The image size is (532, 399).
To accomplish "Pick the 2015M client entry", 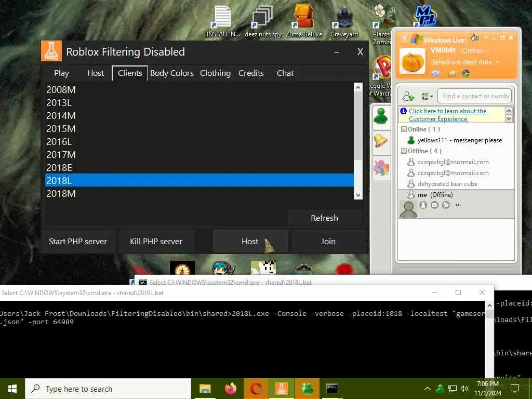I will 199,129.
